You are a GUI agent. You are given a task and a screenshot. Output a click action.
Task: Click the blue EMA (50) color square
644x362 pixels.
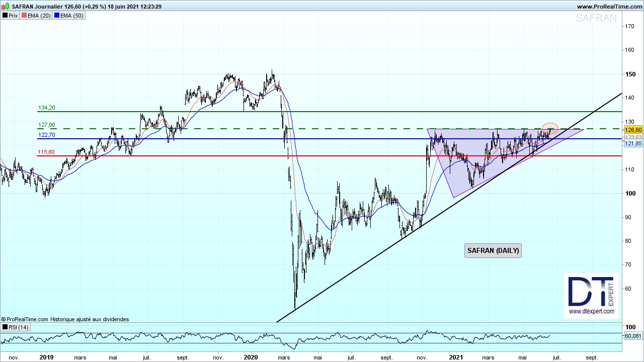(57, 16)
